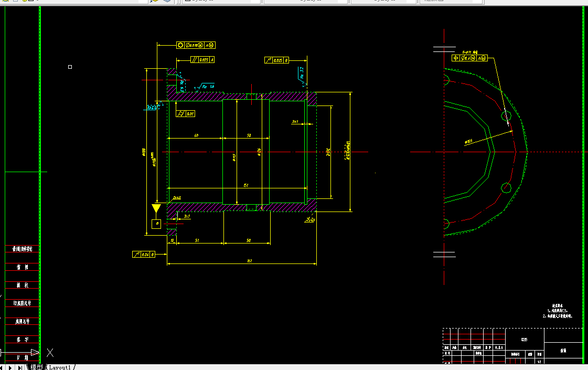The width and height of the screenshot is (588, 370).
Task: Select the 底图总号 label in left column
Action: point(22,321)
